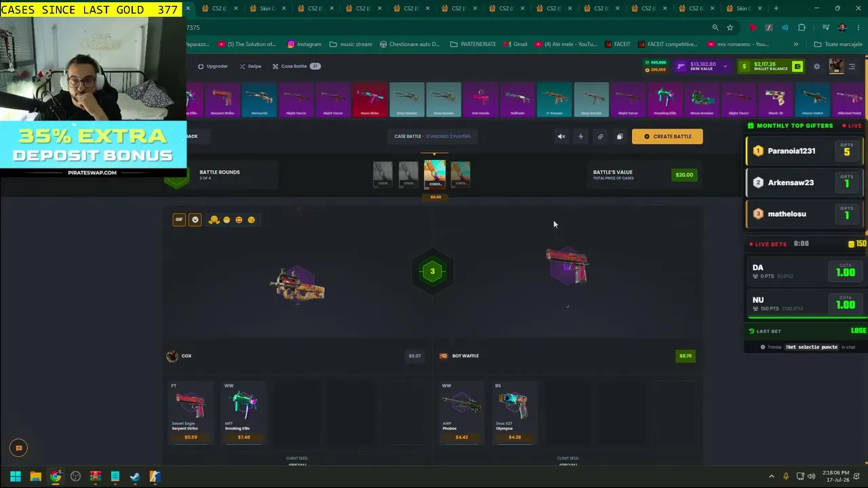Send the third yellow emoji reaction

tap(239, 220)
